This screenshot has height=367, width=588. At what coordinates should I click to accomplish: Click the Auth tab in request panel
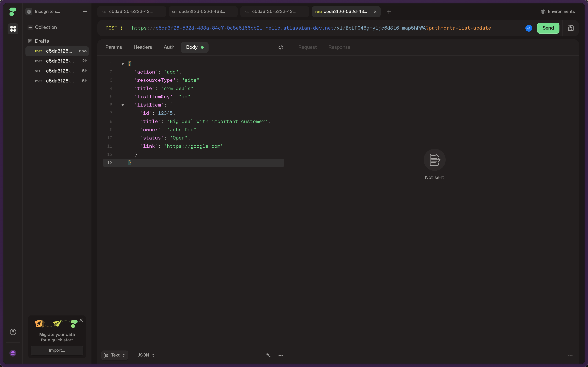pos(169,47)
